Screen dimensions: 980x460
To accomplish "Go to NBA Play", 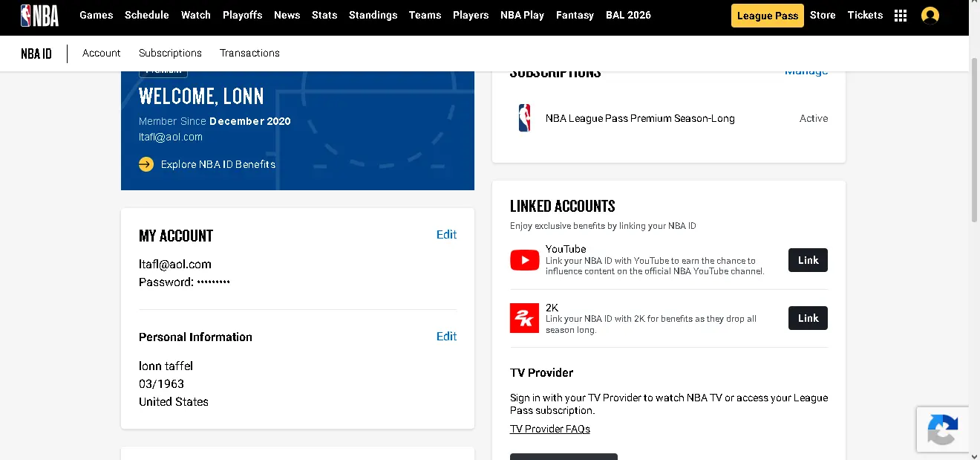I will 523,15.
